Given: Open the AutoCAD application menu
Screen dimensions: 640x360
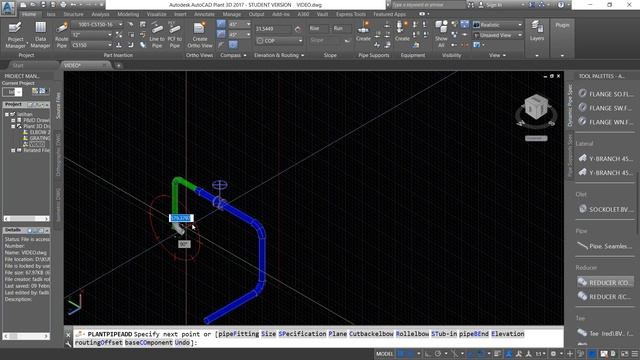Looking at the screenshot, I should (8, 8).
